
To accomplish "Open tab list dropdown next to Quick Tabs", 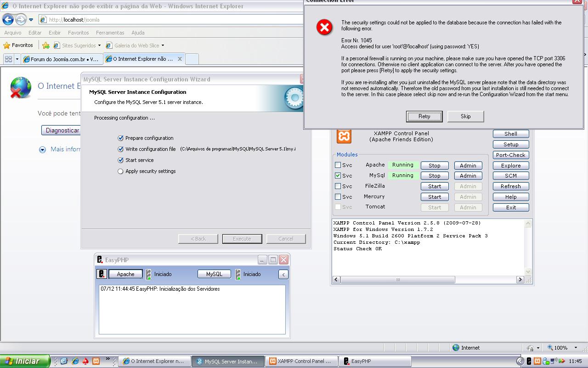I will pos(17,59).
